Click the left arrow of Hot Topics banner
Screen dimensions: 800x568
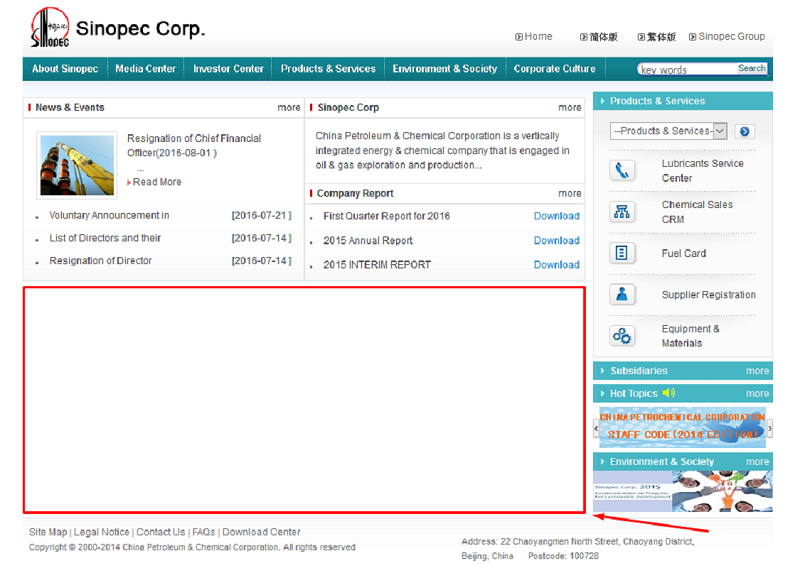click(596, 428)
